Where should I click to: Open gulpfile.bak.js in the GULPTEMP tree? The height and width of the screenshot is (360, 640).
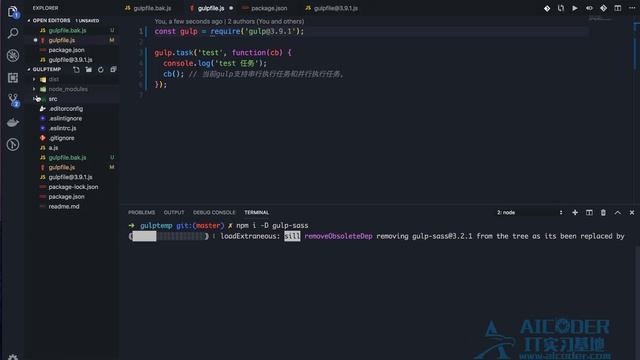click(67, 158)
